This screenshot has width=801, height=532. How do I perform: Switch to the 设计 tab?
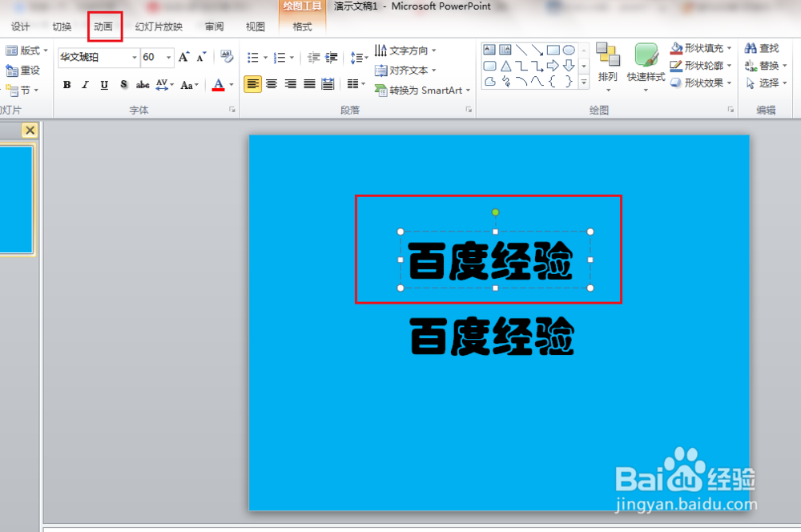21,26
